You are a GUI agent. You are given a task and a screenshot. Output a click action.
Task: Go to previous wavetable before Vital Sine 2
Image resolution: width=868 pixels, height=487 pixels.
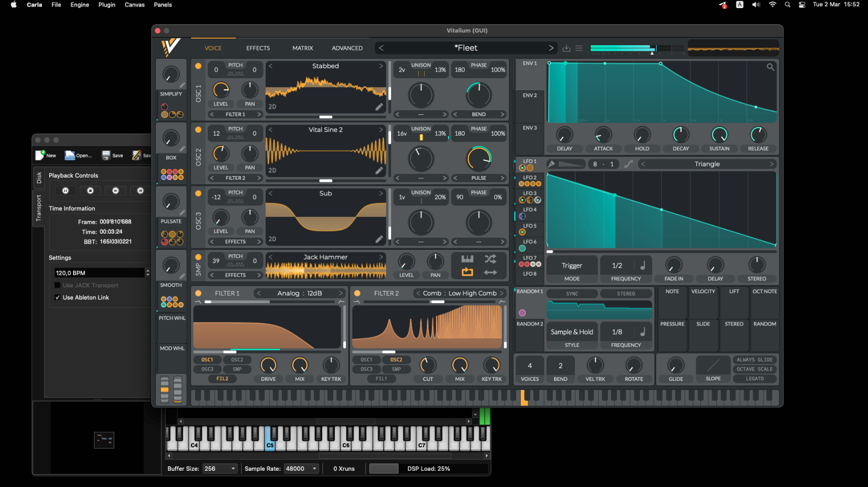pos(271,130)
